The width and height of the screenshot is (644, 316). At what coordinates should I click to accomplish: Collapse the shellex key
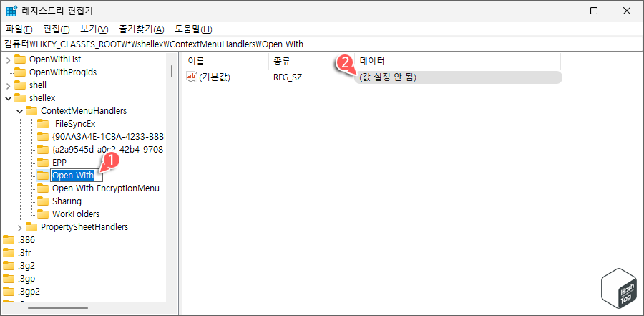point(8,98)
